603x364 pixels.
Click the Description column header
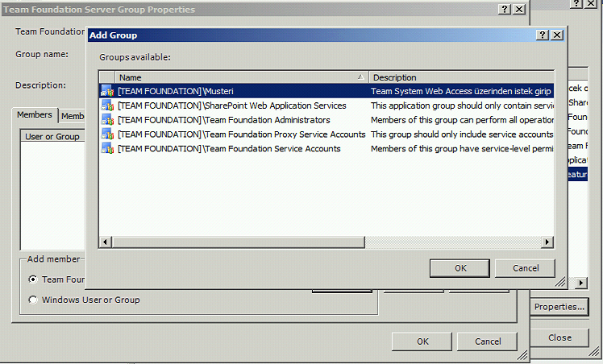point(461,77)
